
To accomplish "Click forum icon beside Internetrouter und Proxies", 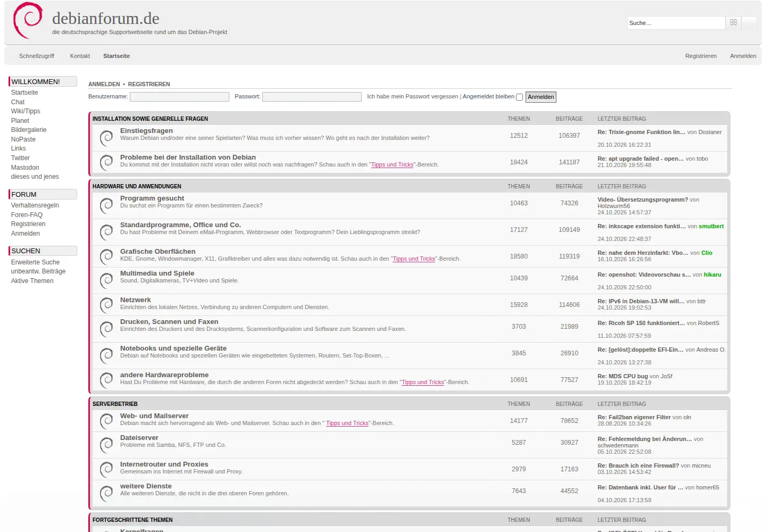I will pos(106,469).
